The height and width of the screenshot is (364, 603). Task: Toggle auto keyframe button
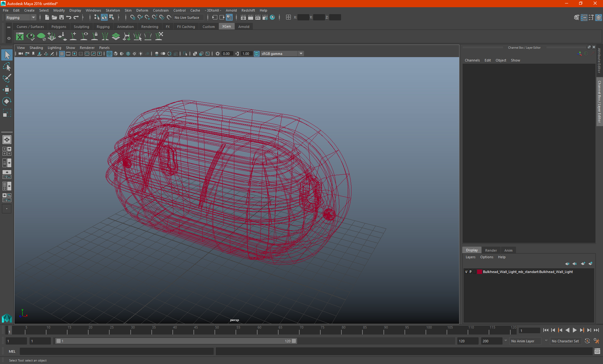coord(587,341)
